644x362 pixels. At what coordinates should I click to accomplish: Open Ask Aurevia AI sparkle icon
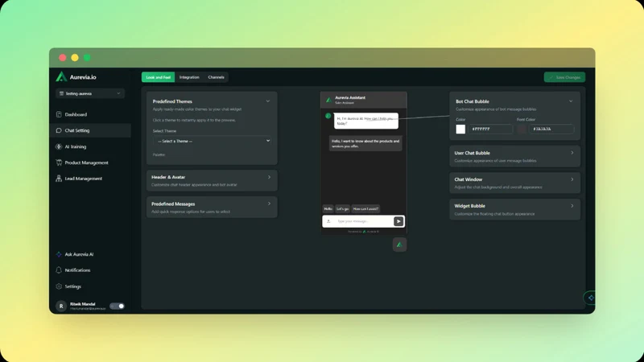click(x=59, y=254)
